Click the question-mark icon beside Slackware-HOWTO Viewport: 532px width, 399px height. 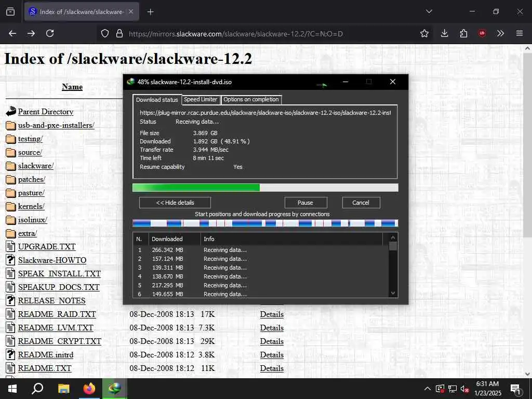click(10, 260)
